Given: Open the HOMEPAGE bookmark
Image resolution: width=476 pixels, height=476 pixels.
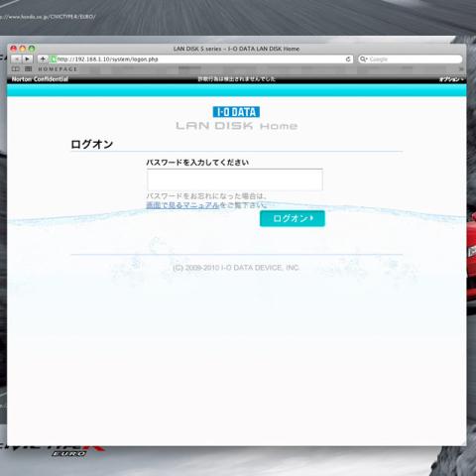Looking at the screenshot, I should coord(58,69).
